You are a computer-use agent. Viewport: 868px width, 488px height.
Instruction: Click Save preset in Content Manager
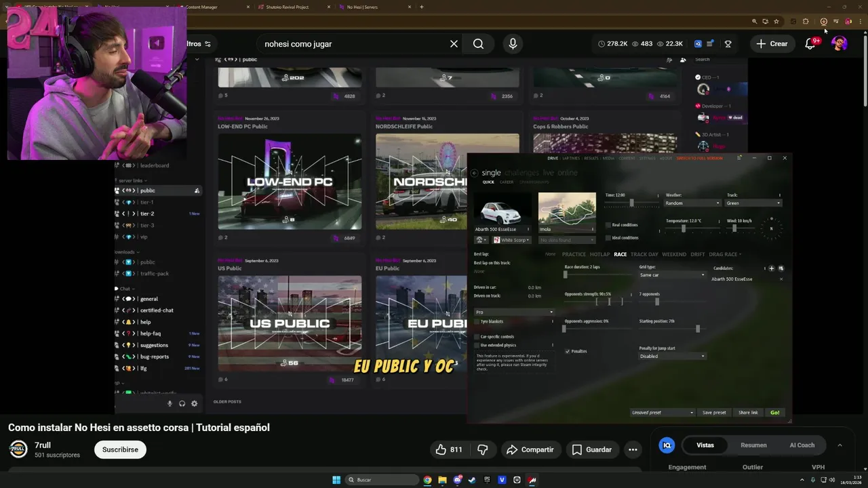pos(714,413)
